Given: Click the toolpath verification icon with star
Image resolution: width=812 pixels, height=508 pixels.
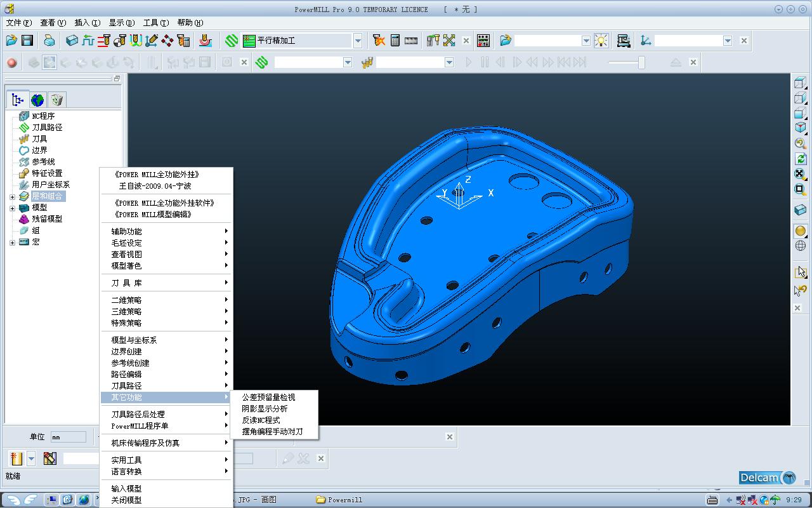Looking at the screenshot, I should [x=379, y=41].
